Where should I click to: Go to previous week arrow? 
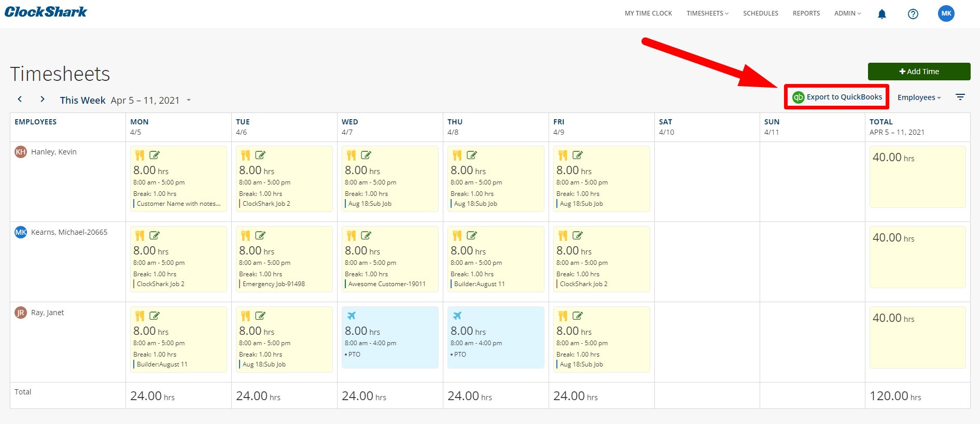click(x=20, y=99)
